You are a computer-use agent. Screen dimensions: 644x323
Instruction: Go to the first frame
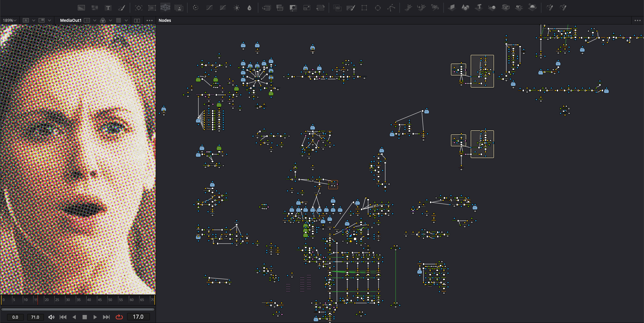(63, 317)
